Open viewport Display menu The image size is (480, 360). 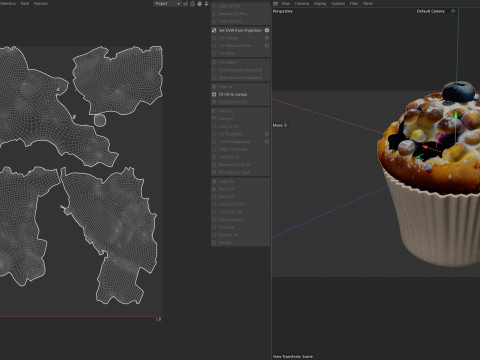click(x=320, y=4)
